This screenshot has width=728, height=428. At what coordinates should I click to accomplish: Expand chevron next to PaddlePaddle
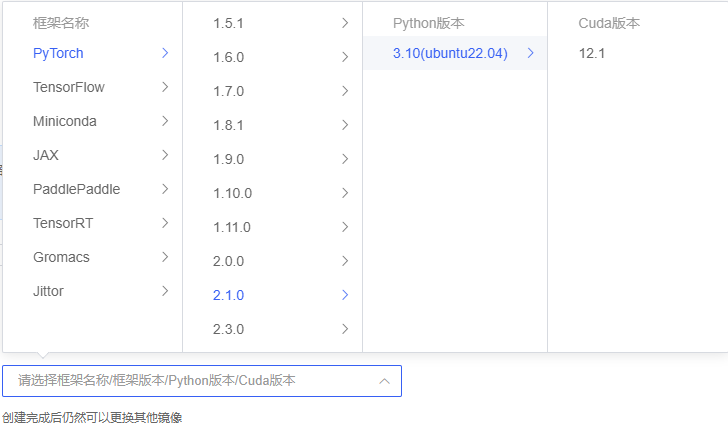point(165,189)
